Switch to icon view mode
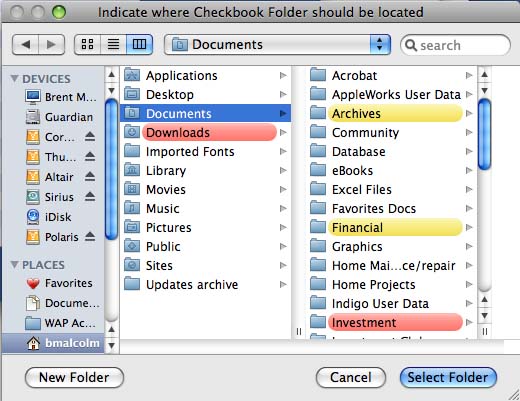Viewport: 520px width, 401px height. click(87, 44)
